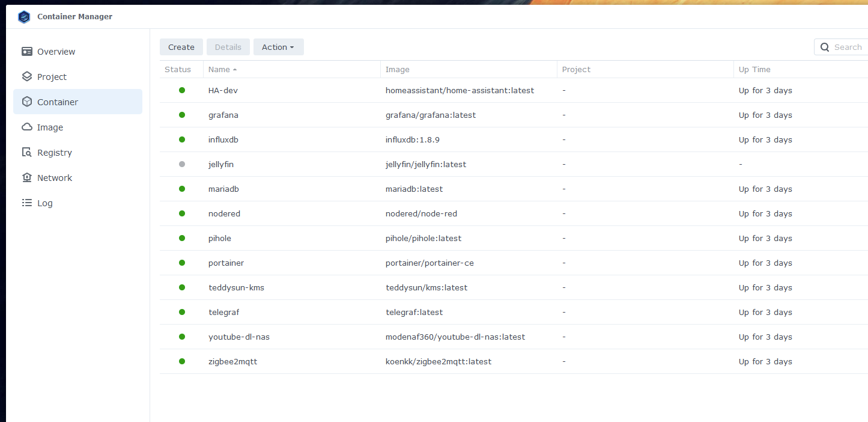Screen dimensions: 868x422
Task: Navigate to the Network section
Action: click(x=78, y=178)
